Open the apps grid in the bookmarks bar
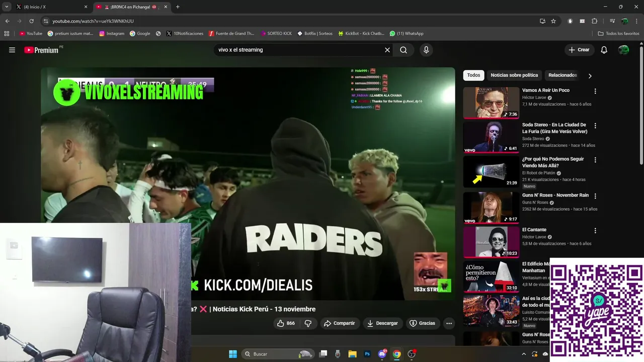Viewport: 644px width, 362px height. pyautogui.click(x=7, y=34)
